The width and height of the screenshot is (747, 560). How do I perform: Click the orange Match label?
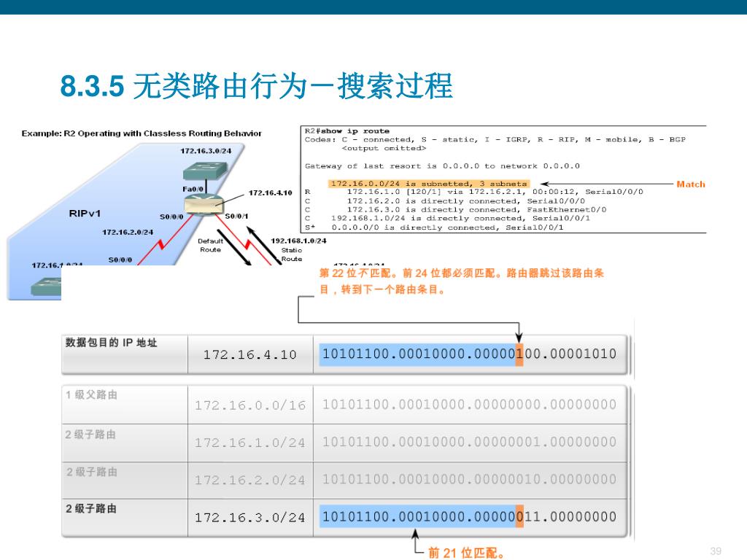coord(691,184)
